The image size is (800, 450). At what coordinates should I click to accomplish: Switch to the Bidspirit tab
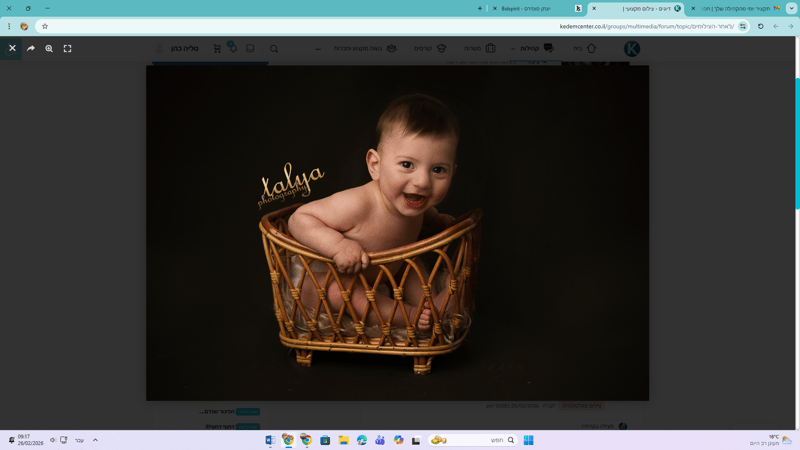tap(536, 8)
